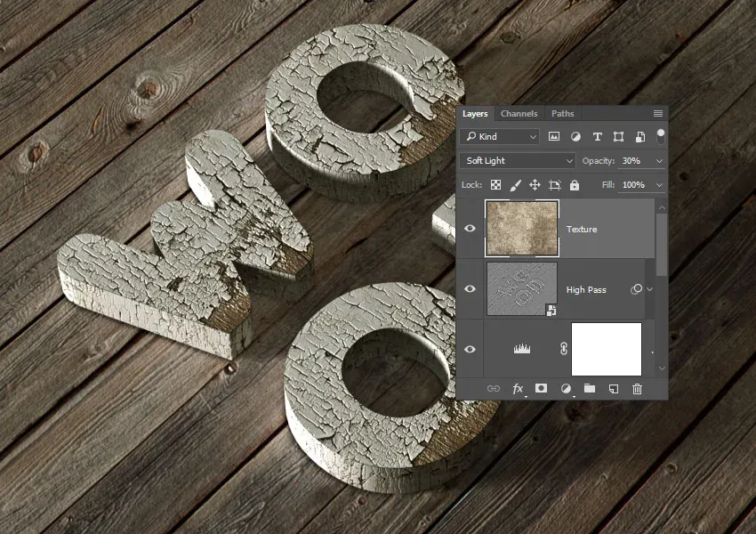Select the High Pass layer name
The image size is (756, 534).
[x=586, y=289]
